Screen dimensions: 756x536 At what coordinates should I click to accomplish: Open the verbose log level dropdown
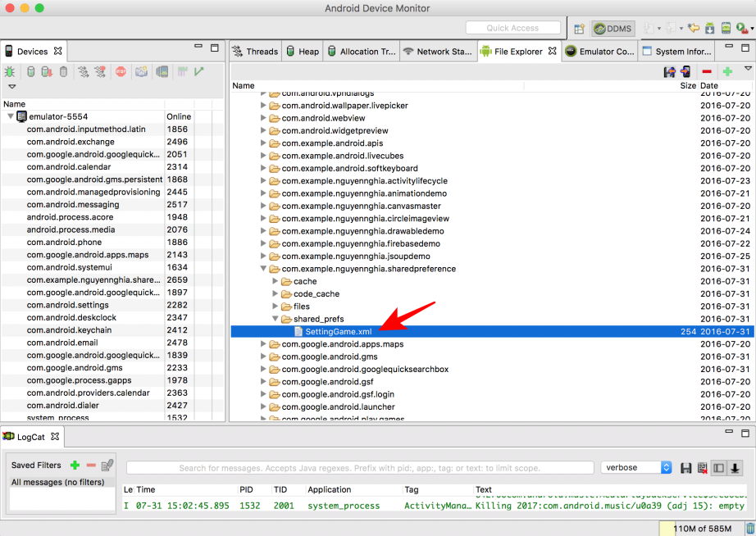coord(637,467)
